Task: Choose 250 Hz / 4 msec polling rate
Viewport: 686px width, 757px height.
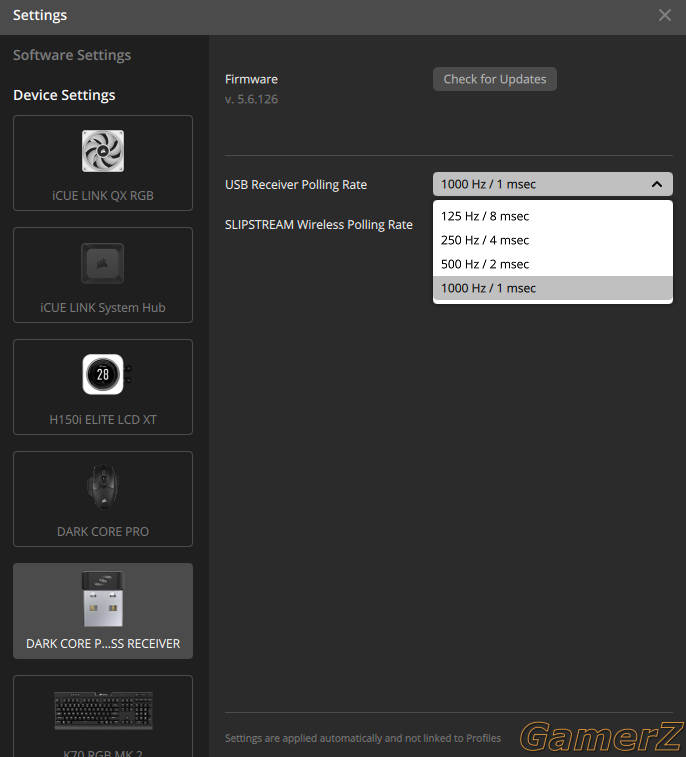Action: click(x=553, y=240)
